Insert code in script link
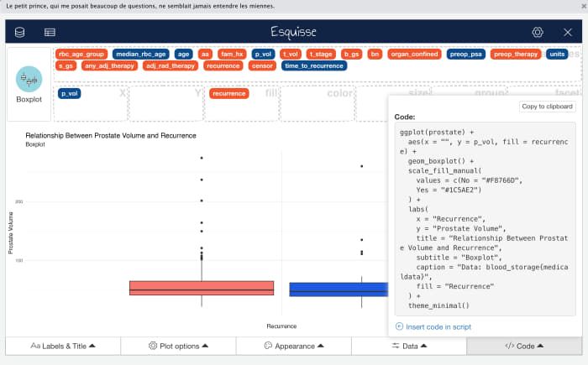The width and height of the screenshot is (588, 365). click(438, 326)
